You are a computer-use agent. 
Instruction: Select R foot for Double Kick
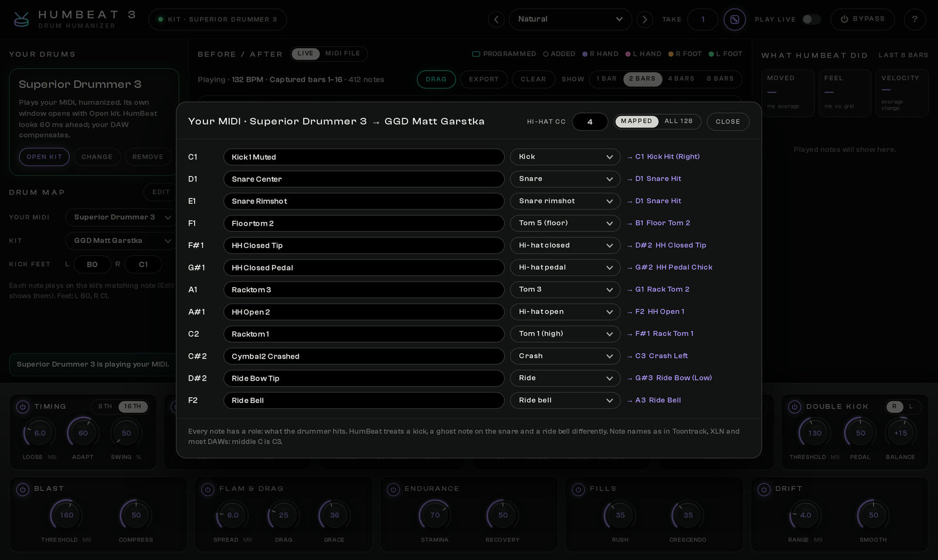[894, 407]
